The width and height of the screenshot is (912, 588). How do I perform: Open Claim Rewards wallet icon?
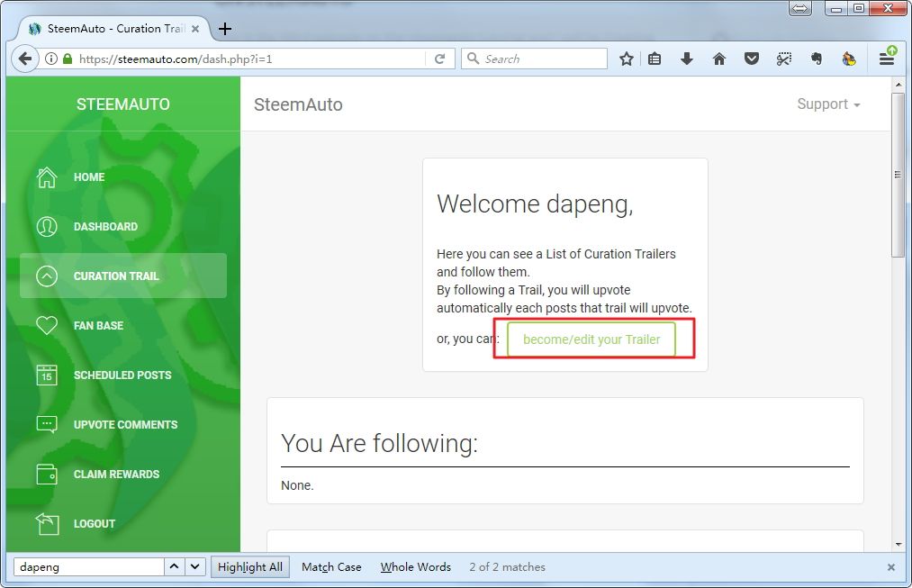47,474
